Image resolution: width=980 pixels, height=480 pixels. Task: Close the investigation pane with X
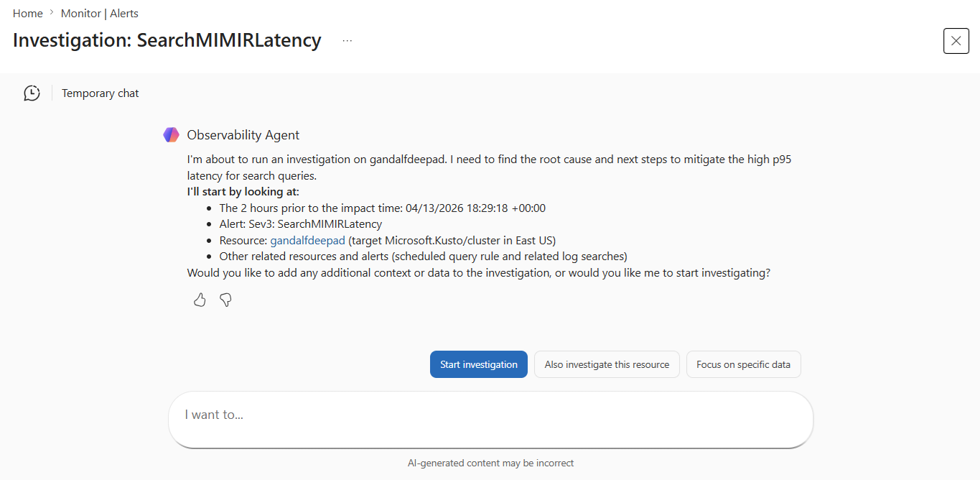pos(956,41)
